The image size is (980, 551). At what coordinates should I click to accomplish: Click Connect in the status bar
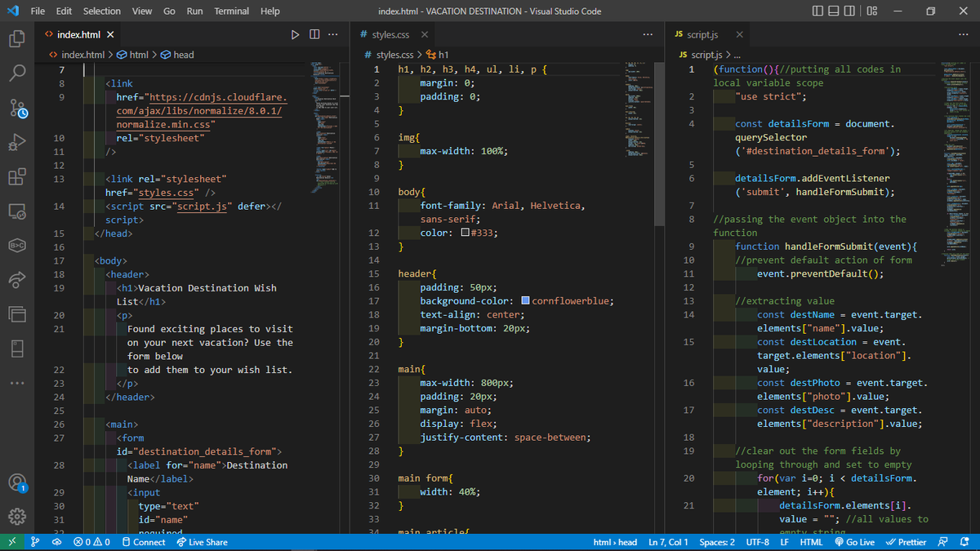(144, 542)
